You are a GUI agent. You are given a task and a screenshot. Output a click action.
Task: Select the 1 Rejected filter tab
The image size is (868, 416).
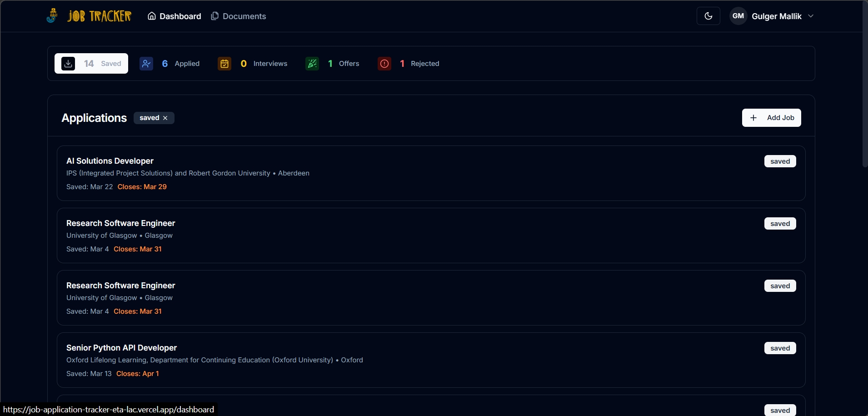409,64
